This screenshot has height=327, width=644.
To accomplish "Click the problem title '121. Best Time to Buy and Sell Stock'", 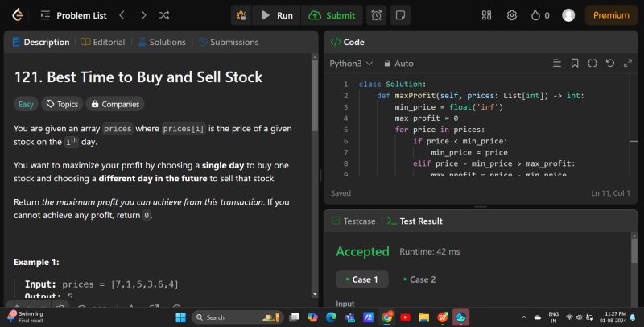I will (138, 77).
